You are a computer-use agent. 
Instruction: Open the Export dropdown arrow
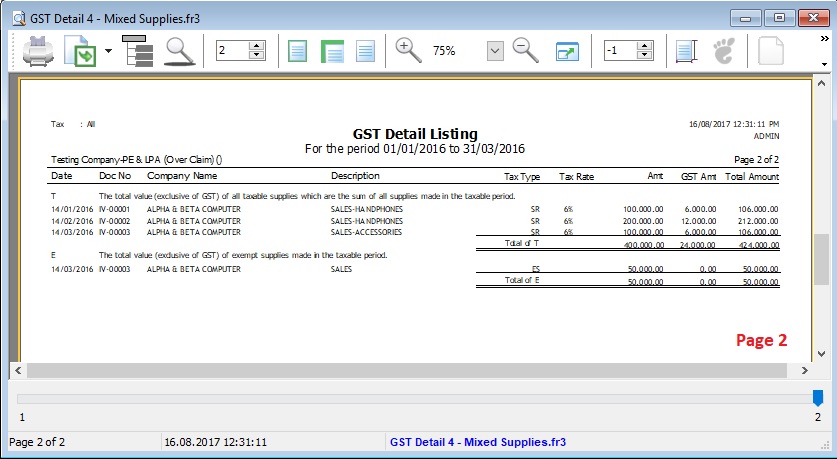pos(107,51)
